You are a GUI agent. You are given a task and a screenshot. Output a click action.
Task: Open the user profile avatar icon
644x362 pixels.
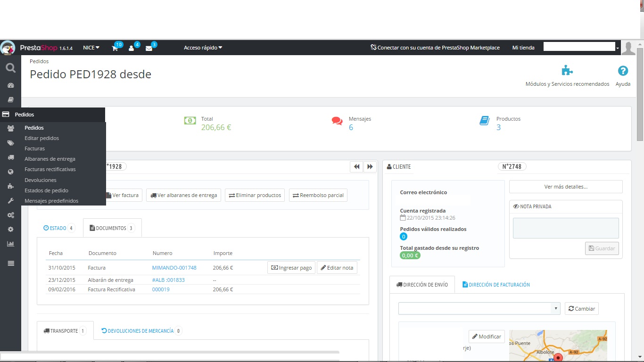coord(628,48)
